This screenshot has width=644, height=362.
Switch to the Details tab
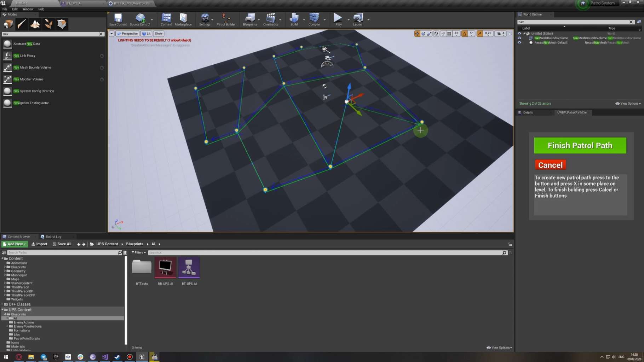click(528, 112)
